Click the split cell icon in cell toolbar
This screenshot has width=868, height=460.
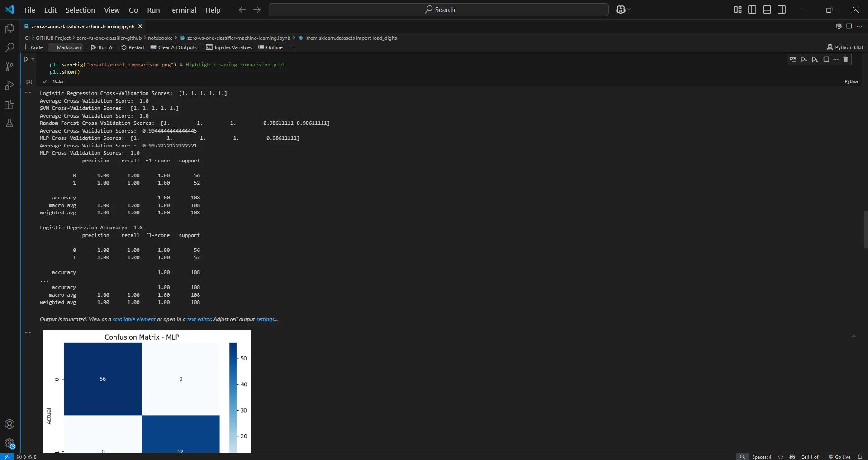(x=826, y=59)
